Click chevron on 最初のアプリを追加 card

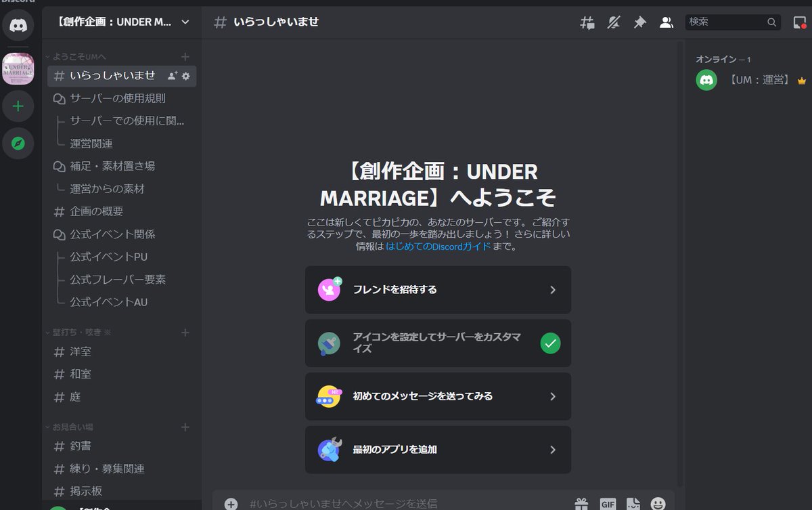click(552, 450)
